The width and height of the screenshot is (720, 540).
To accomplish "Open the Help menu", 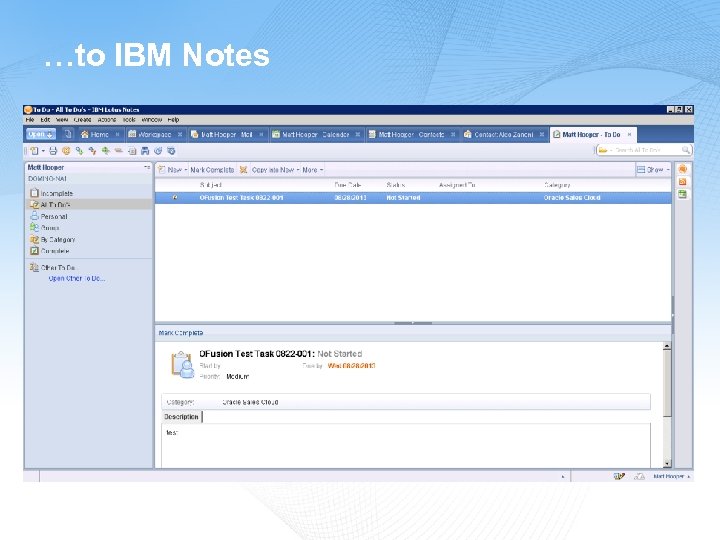I will 173,119.
